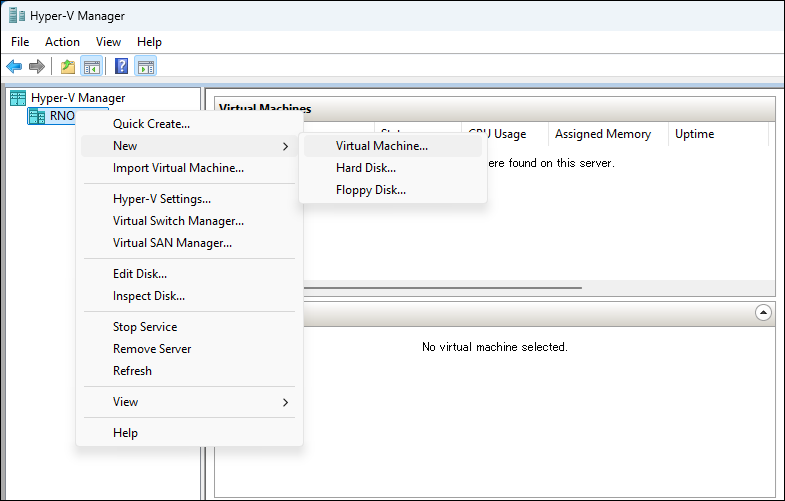Click the Forward arrow toolbar icon
The image size is (785, 501).
point(37,66)
